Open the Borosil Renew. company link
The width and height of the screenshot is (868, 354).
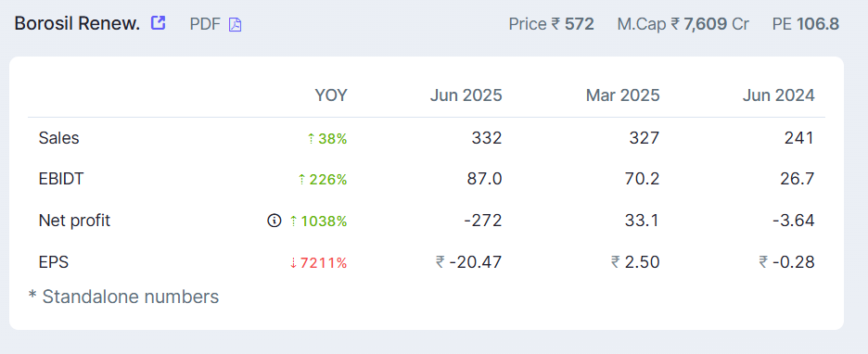(77, 24)
